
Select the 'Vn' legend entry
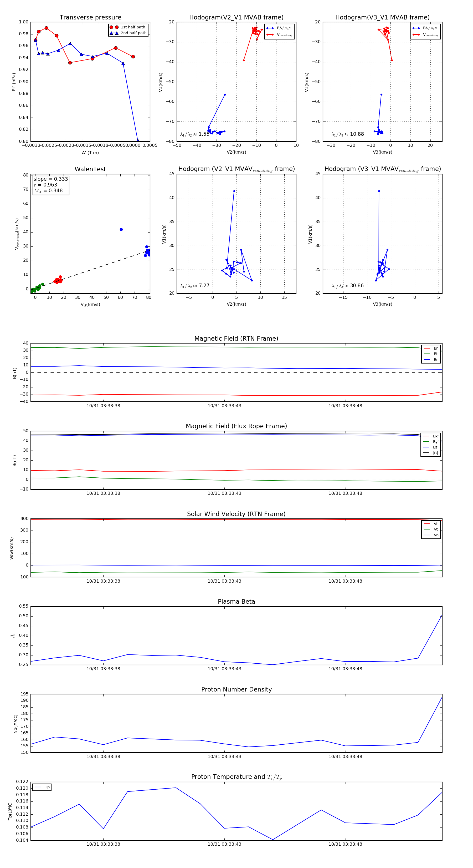coord(431,535)
